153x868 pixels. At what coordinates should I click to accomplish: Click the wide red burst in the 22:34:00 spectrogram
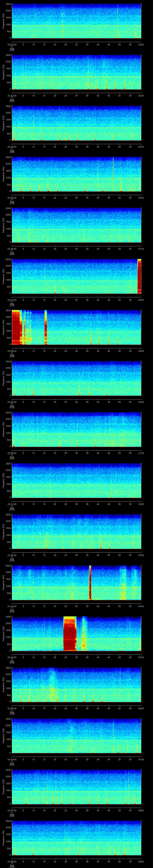coord(70,634)
